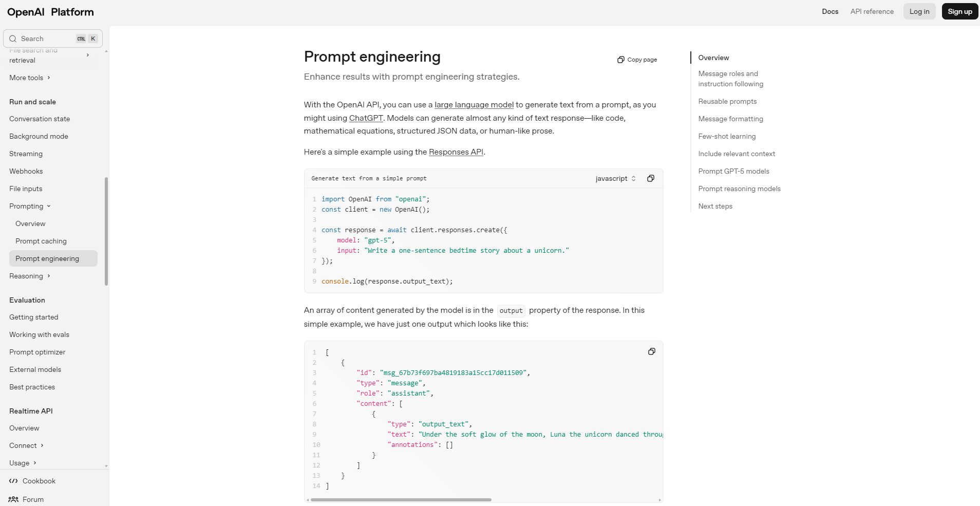The image size is (980, 506).
Task: Focus the Search input field
Action: point(46,39)
